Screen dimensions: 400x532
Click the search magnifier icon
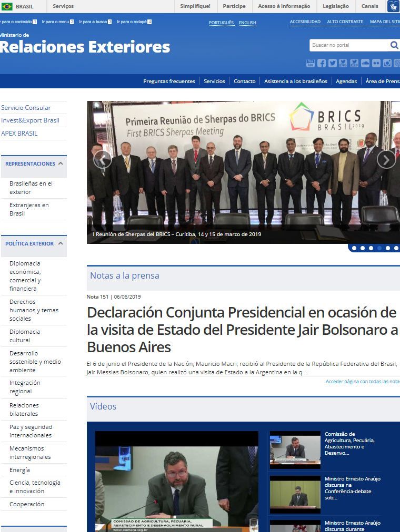click(394, 45)
